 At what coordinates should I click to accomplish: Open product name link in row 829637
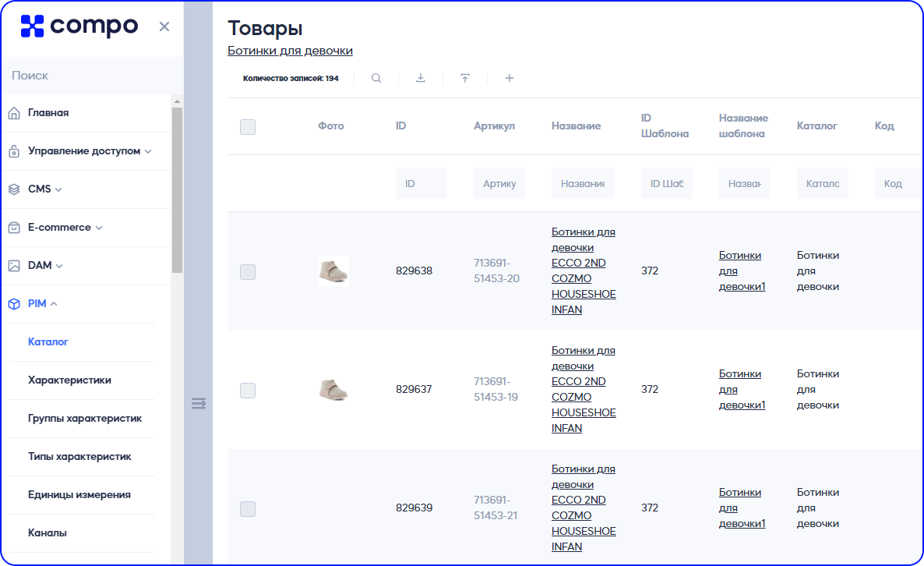coord(584,389)
